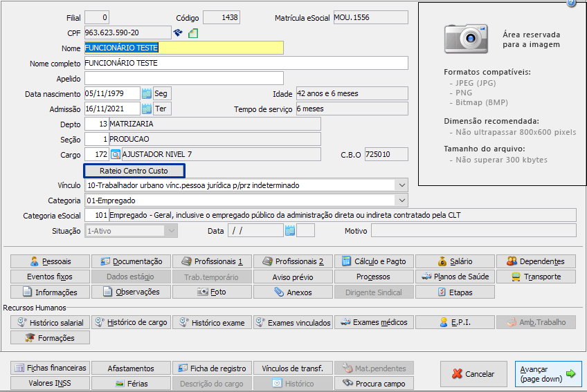Image resolution: width=587 pixels, height=392 pixels.
Task: Click the Apelido input field
Action: point(184,79)
